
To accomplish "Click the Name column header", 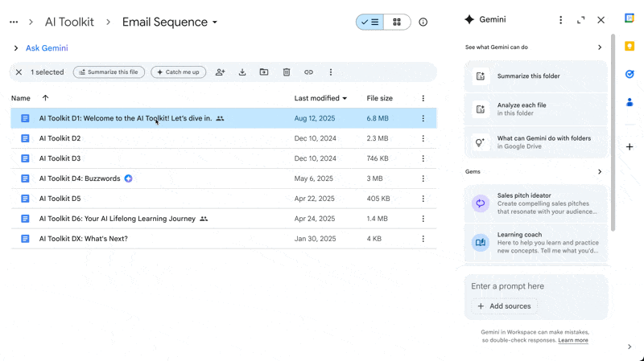I will [x=21, y=98].
